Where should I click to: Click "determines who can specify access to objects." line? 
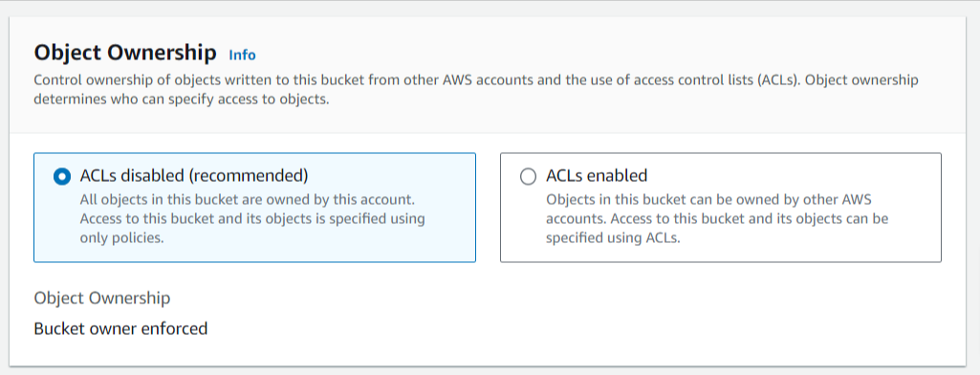pyautogui.click(x=182, y=99)
